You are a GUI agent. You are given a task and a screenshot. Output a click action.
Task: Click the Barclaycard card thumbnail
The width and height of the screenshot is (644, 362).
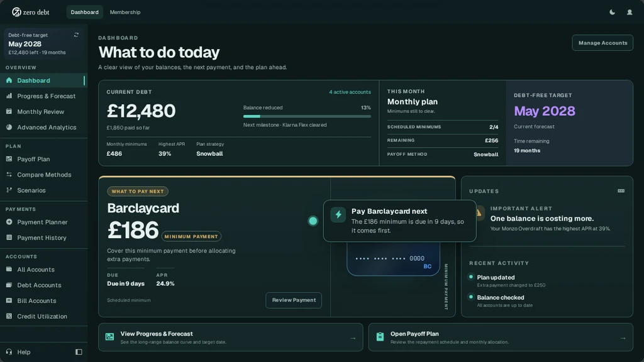tap(394, 259)
